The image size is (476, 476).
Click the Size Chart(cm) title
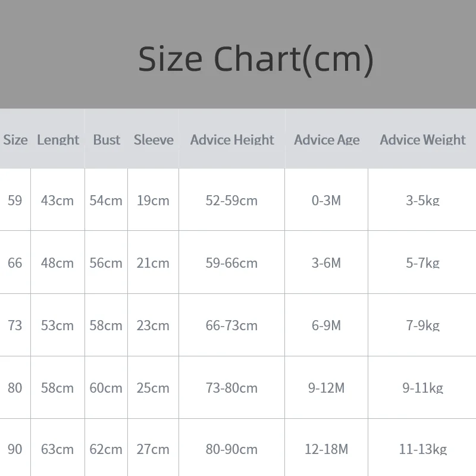(255, 59)
